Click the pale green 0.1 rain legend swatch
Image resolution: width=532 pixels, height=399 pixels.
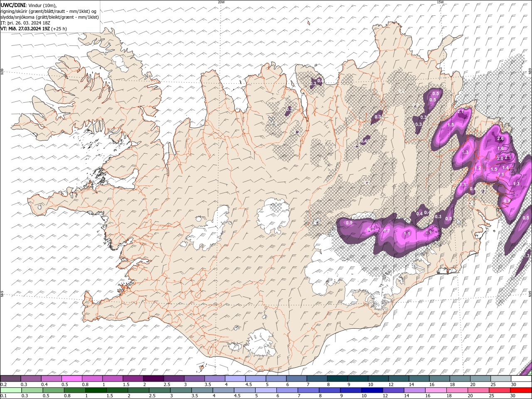(x=11, y=390)
